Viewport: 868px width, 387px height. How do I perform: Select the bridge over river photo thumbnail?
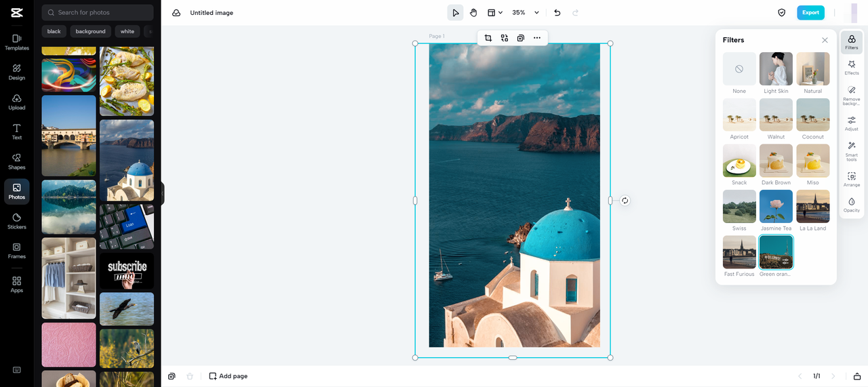click(68, 136)
